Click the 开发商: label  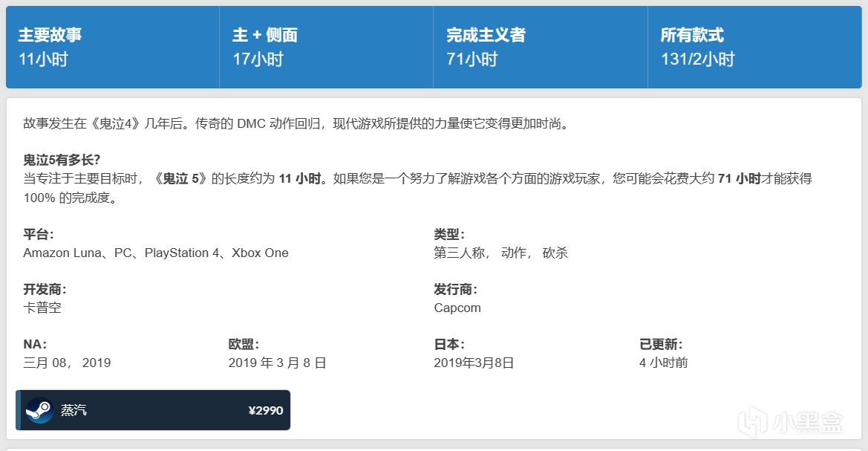click(x=45, y=289)
